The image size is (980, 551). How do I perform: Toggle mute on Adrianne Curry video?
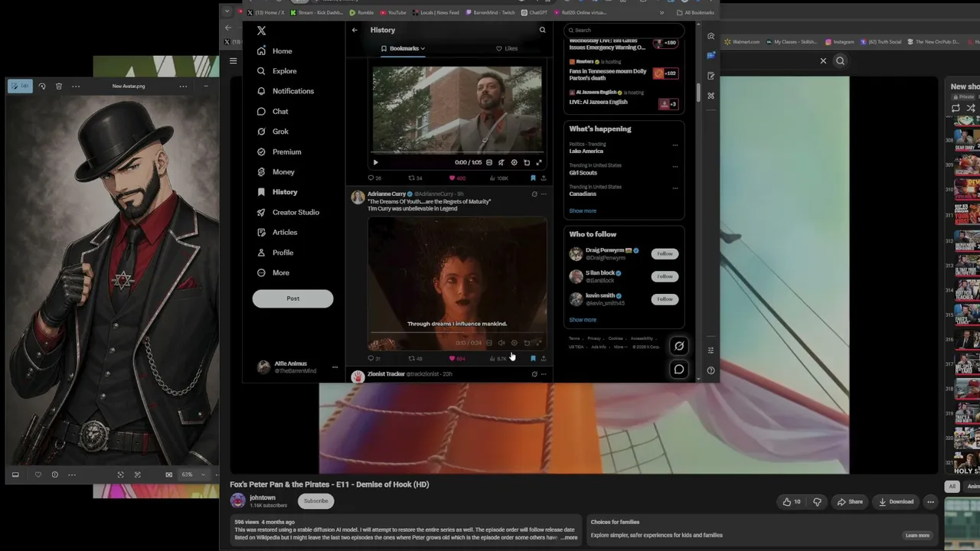click(501, 343)
